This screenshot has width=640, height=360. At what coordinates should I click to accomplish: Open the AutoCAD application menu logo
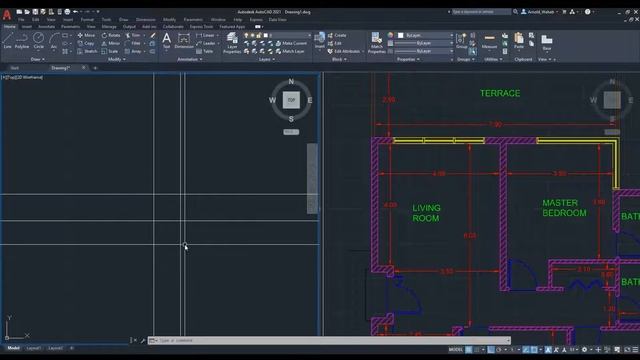click(x=7, y=15)
